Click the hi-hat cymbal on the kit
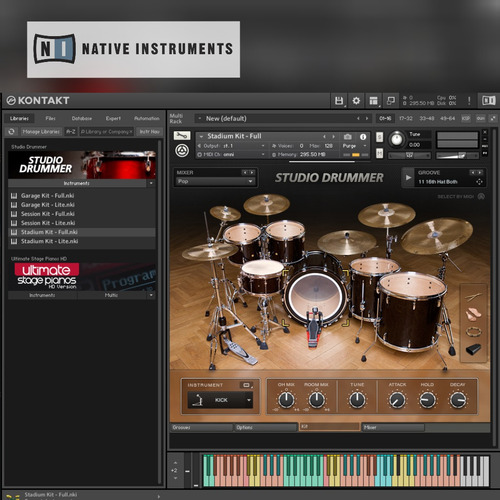 [x=210, y=252]
